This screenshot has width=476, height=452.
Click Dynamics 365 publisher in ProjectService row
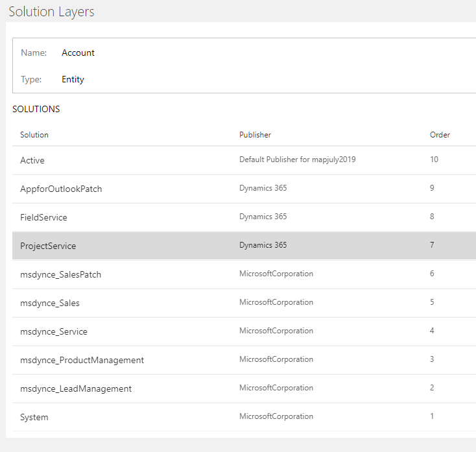click(x=263, y=245)
